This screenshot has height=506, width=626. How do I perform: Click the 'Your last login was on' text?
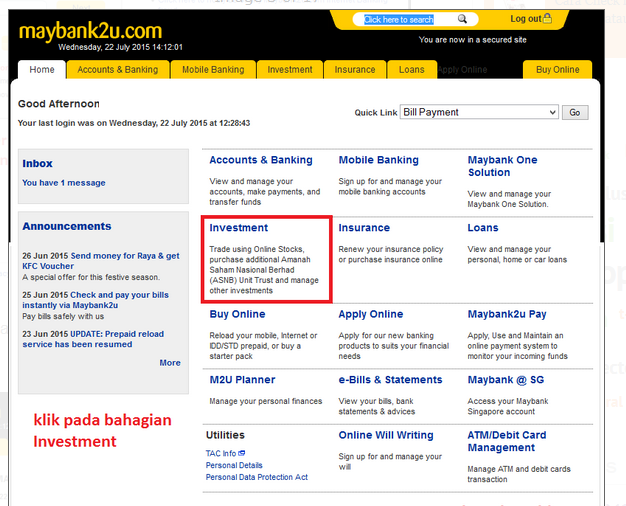click(x=134, y=123)
